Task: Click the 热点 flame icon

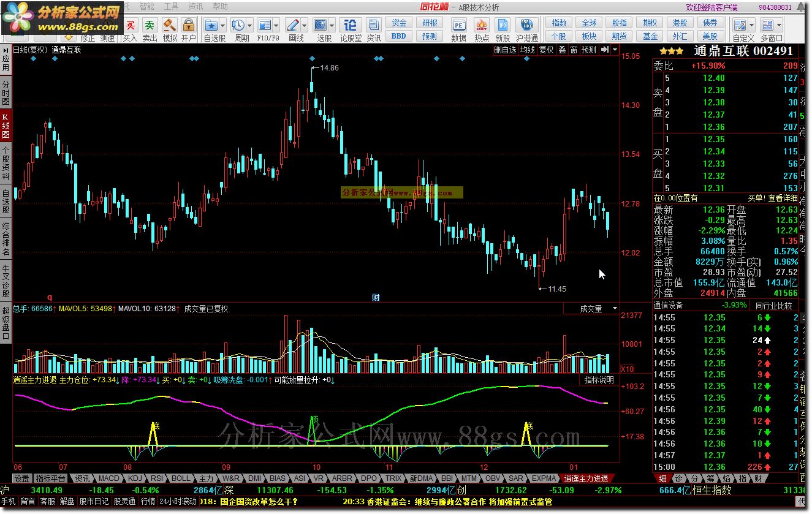Action: click(482, 25)
